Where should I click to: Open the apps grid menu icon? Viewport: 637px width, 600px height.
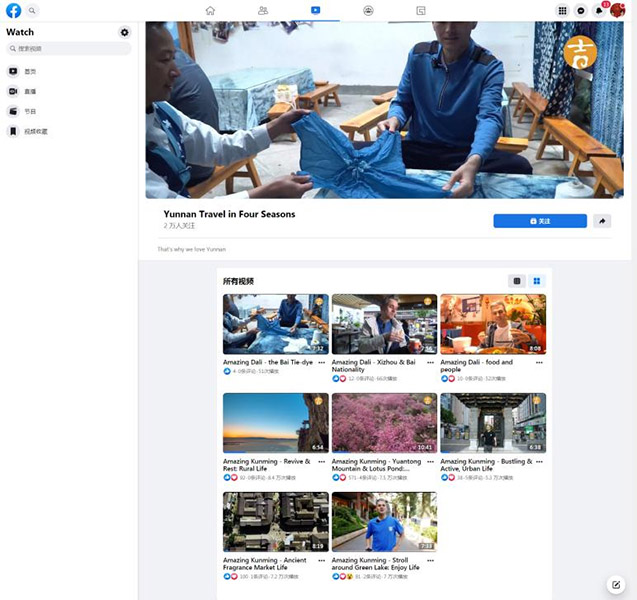[x=562, y=10]
